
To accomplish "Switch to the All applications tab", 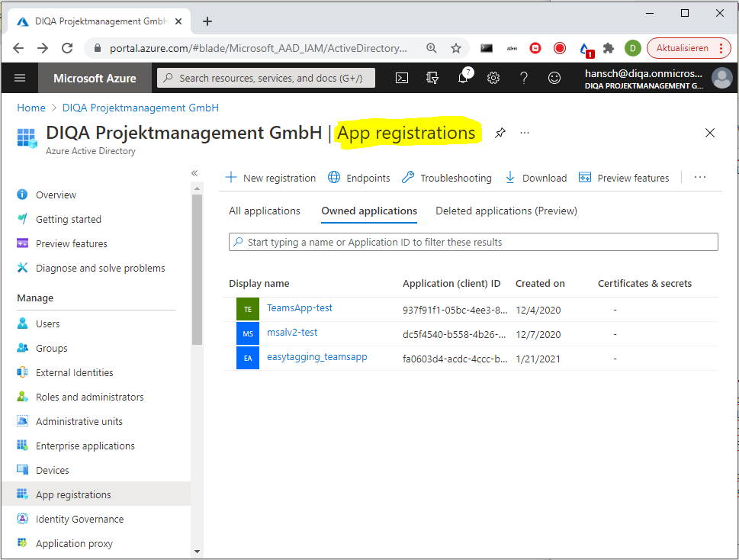I will click(265, 211).
